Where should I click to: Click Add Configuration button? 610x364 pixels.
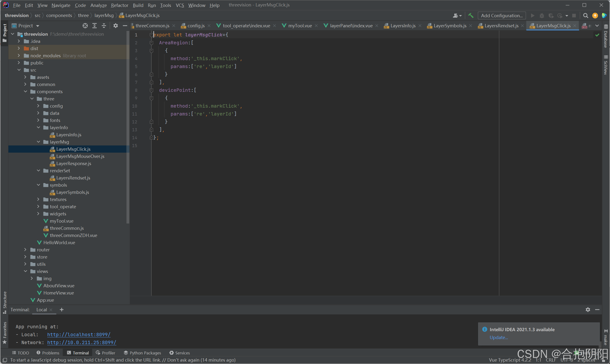tap(502, 15)
